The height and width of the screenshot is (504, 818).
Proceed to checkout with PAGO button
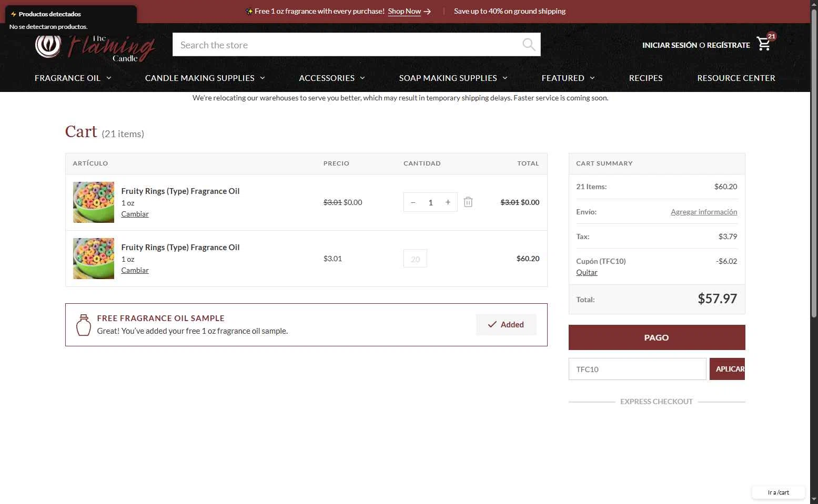coord(657,337)
